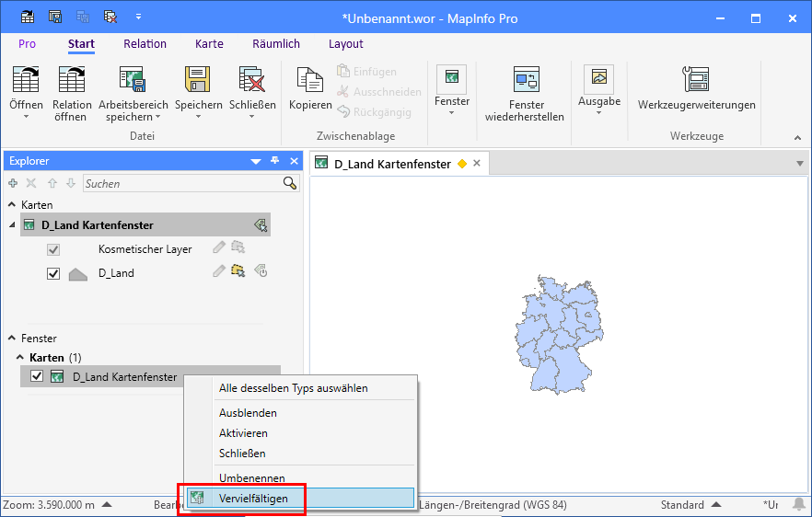Click auto-label tag icon for D_Land layer

pos(261,270)
